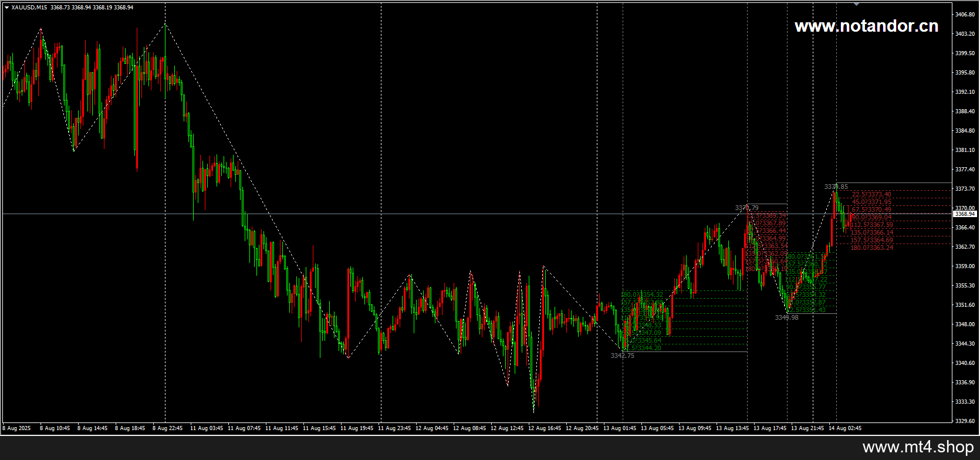Click the 3349.98 swing low label

tap(786, 317)
